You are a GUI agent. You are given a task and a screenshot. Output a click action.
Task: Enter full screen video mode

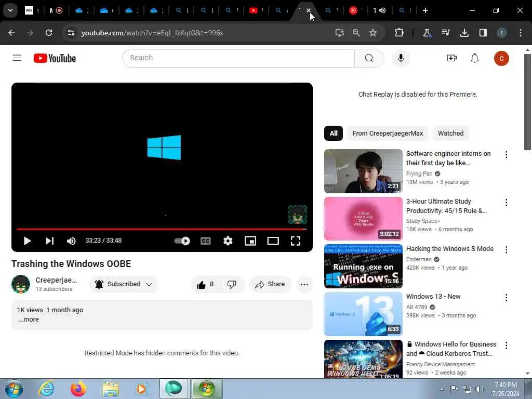click(296, 241)
